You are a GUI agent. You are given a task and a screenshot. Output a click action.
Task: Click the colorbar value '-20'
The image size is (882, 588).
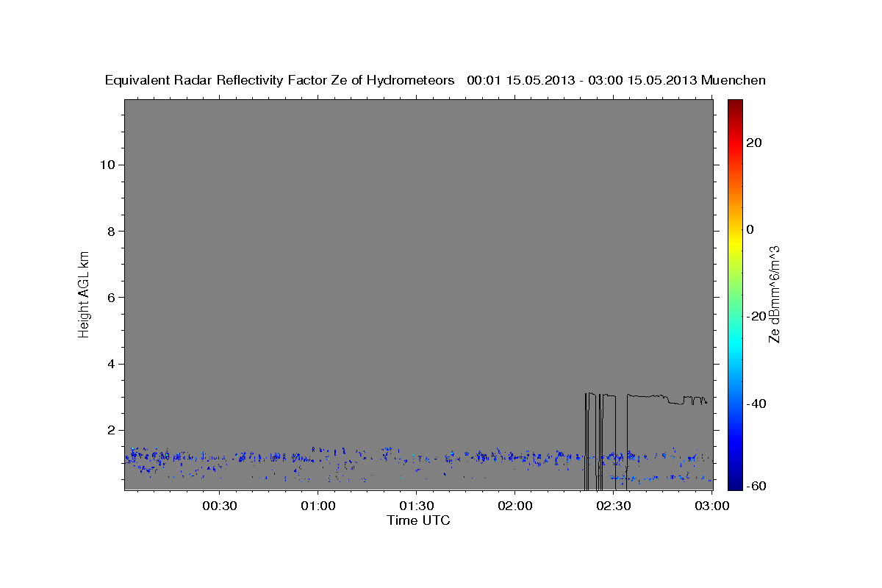tap(756, 316)
